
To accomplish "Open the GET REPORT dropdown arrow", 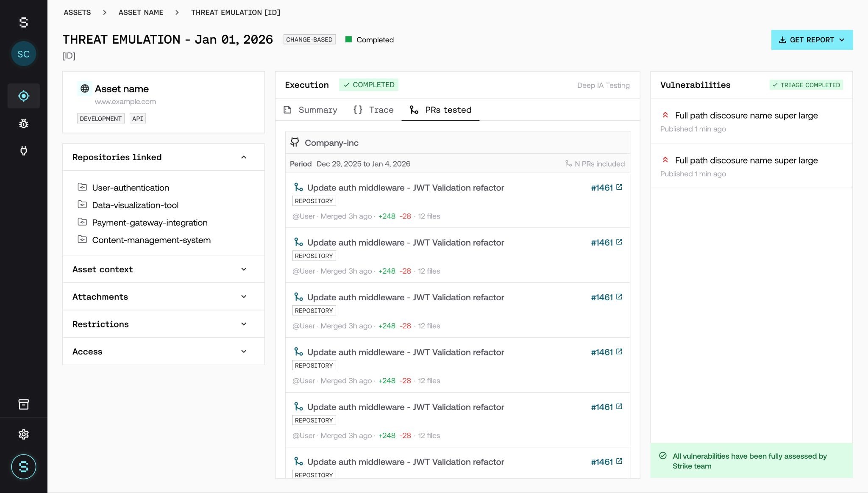I will pos(842,40).
